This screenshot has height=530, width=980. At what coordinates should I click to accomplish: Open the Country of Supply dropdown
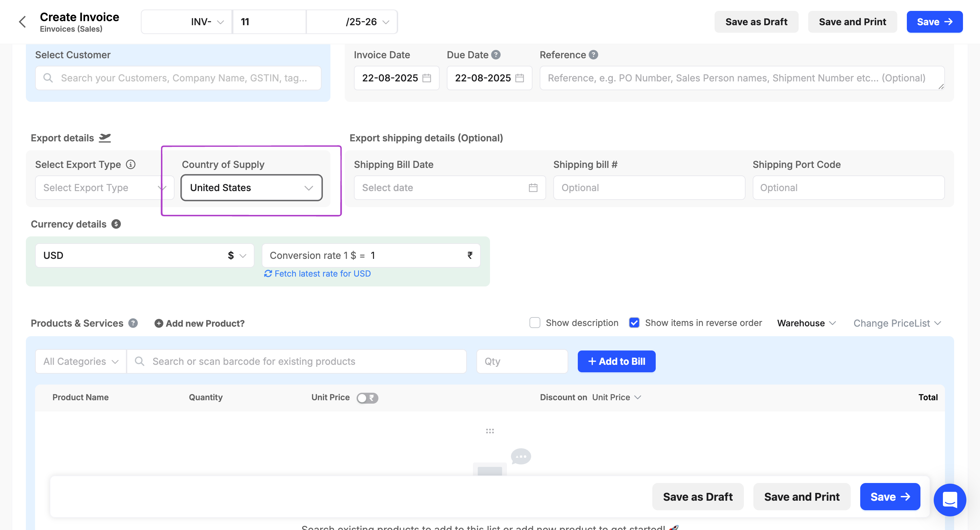pyautogui.click(x=251, y=188)
